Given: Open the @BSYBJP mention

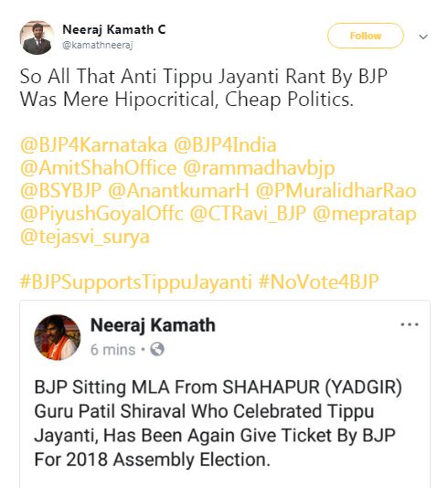Looking at the screenshot, I should tap(60, 191).
